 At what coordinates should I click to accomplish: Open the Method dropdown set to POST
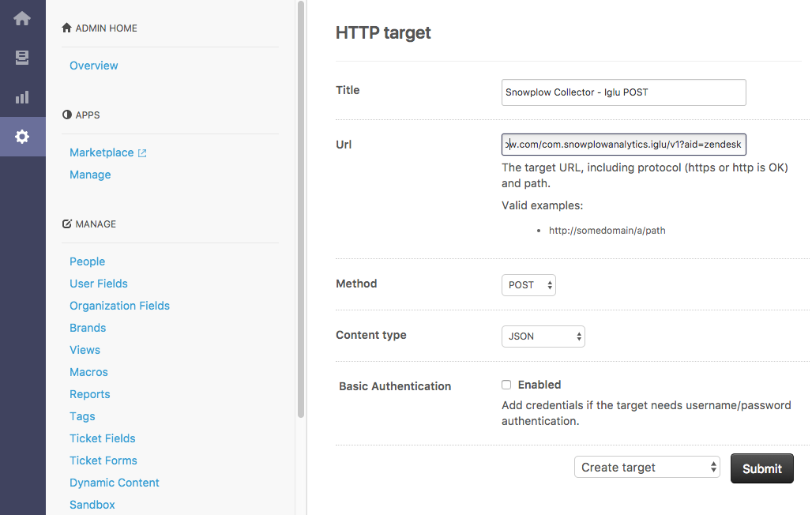click(x=528, y=285)
